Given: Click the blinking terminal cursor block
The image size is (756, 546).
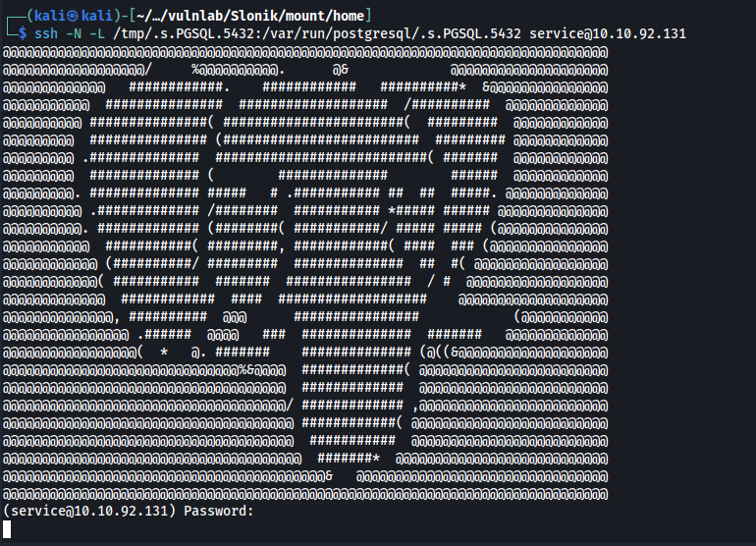Looking at the screenshot, I should tap(7, 529).
